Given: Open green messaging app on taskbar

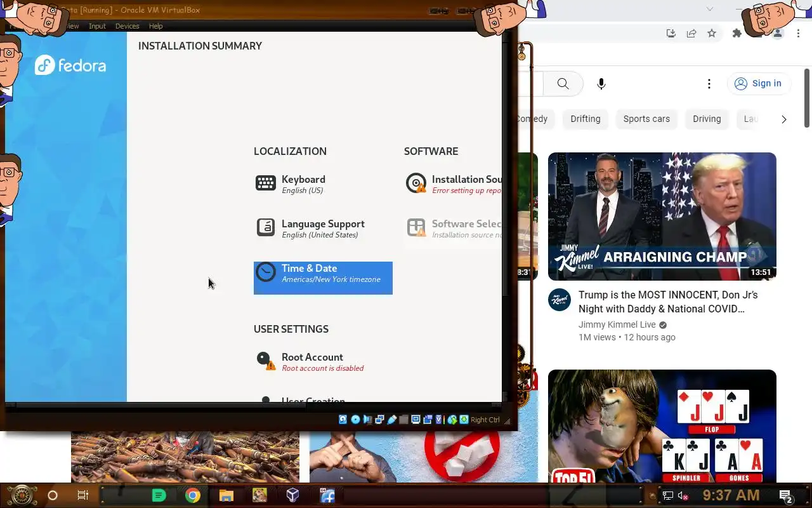Looking at the screenshot, I should click(159, 495).
